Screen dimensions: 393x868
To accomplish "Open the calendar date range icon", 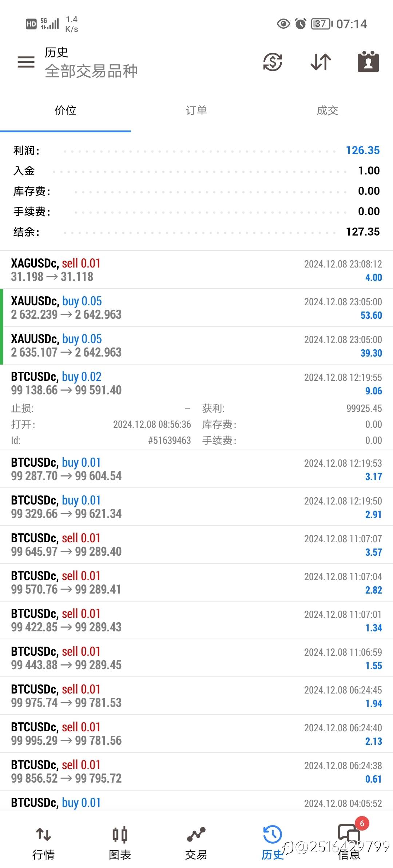I will (368, 62).
